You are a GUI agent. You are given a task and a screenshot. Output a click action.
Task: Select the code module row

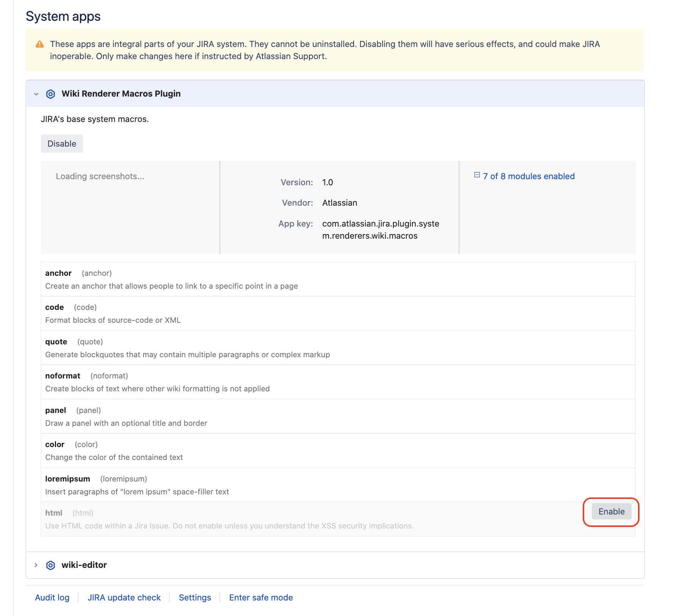point(338,314)
